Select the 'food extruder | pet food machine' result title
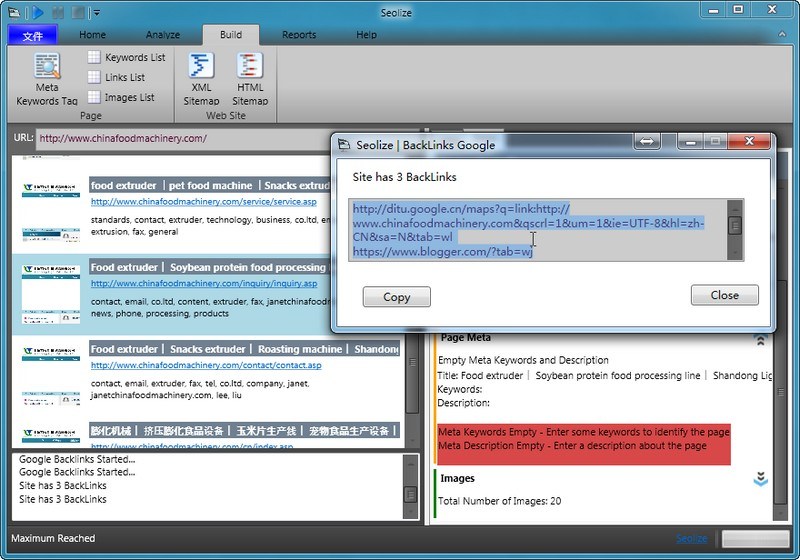The width and height of the screenshot is (800, 560). coord(211,185)
